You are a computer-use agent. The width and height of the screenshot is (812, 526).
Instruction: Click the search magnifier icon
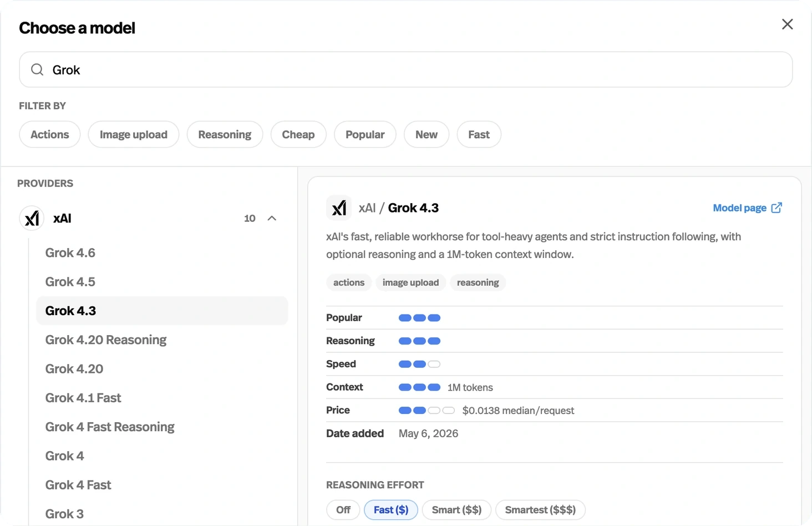click(37, 69)
